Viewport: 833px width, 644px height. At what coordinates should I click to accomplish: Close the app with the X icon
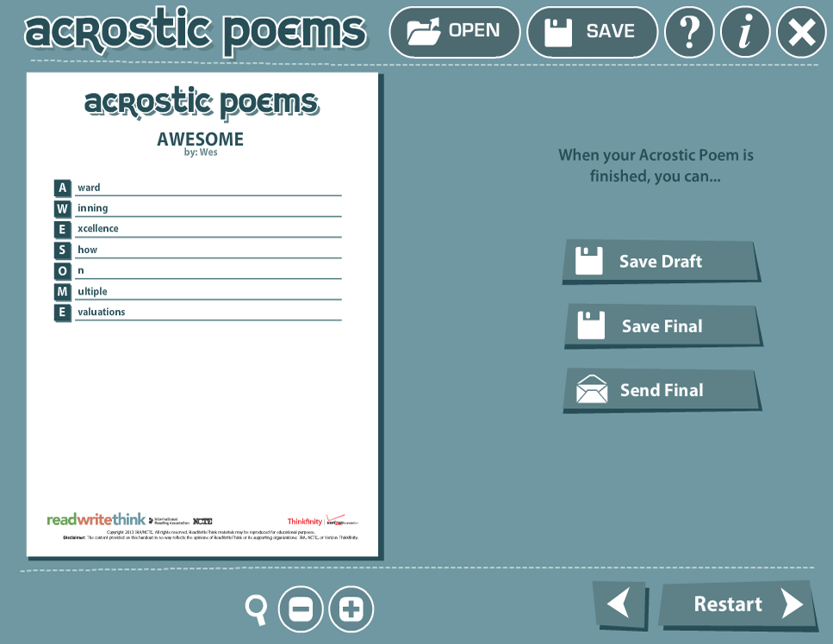[801, 33]
